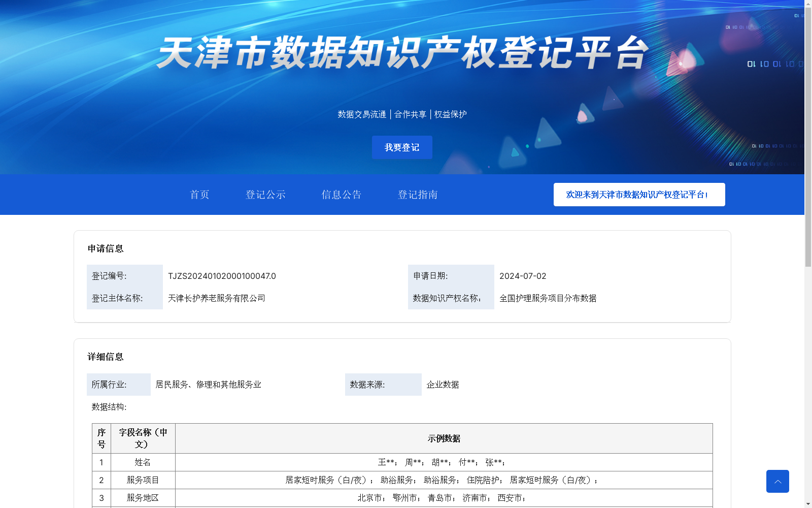This screenshot has width=812, height=508.
Task: Click the 服务项目 field name cell
Action: pyautogui.click(x=143, y=480)
